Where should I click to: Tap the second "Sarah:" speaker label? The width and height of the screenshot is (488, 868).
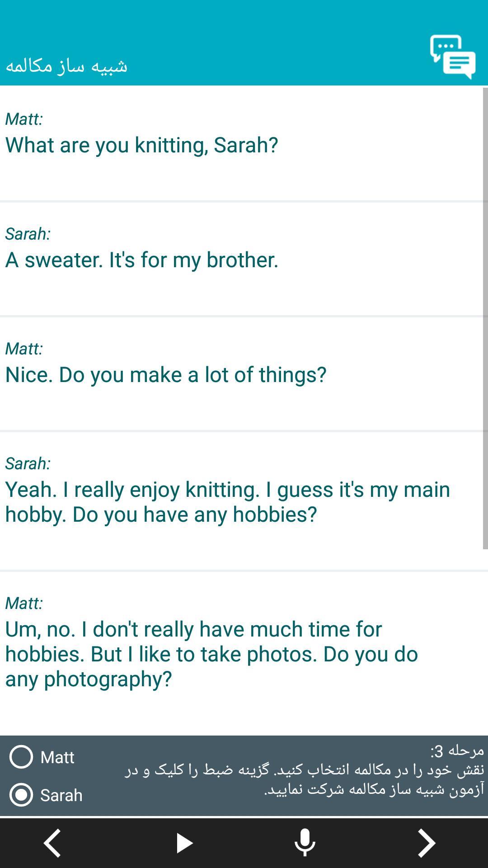(28, 463)
